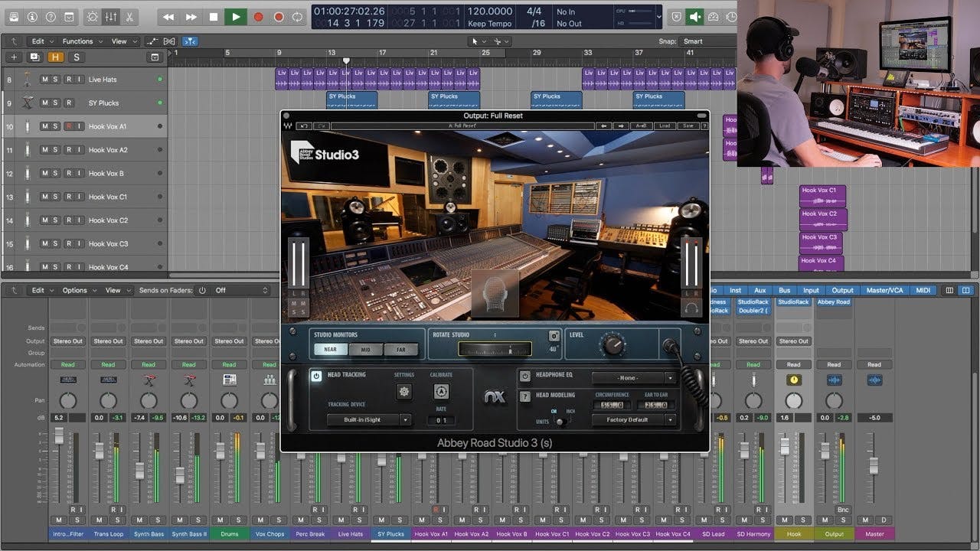Toggle Show Automation icon in tracks menu bar
This screenshot has width=980, height=551.
click(x=152, y=41)
